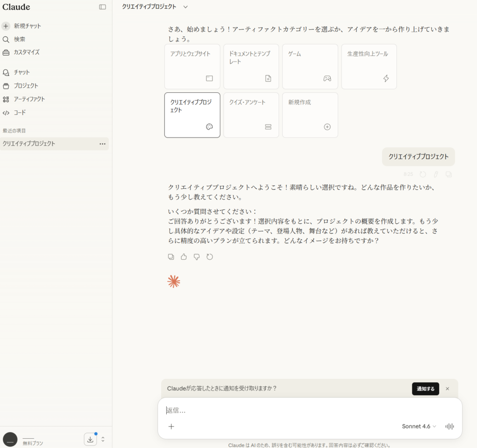Open the クリエイティブプロジェクト title dropdown
This screenshot has height=448, width=477.
184,7
